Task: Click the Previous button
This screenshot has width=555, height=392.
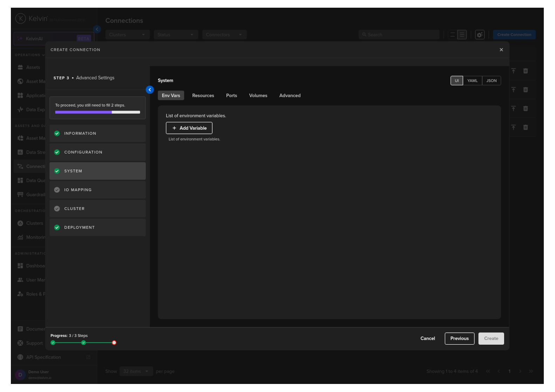Action: coord(459,338)
